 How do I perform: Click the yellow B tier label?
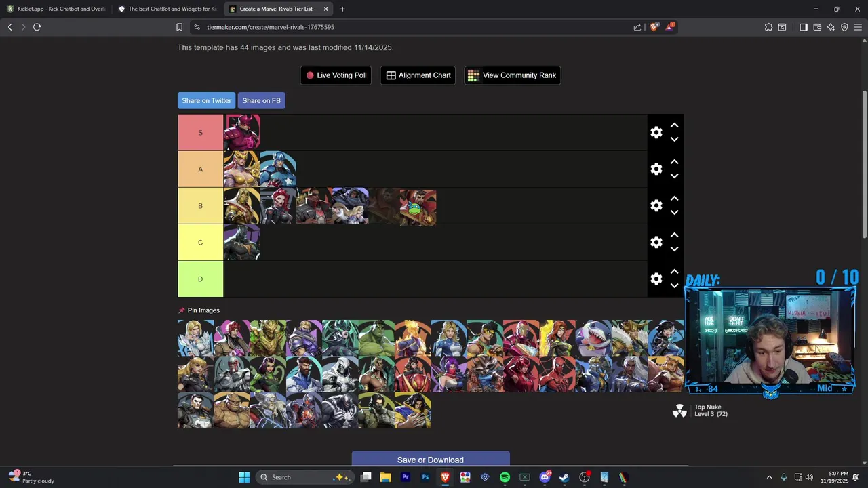click(x=200, y=206)
